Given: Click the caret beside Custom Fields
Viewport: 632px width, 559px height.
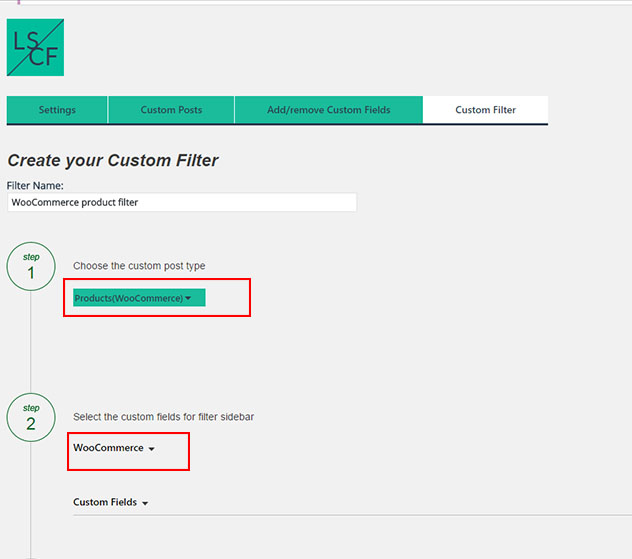Looking at the screenshot, I should (x=145, y=503).
